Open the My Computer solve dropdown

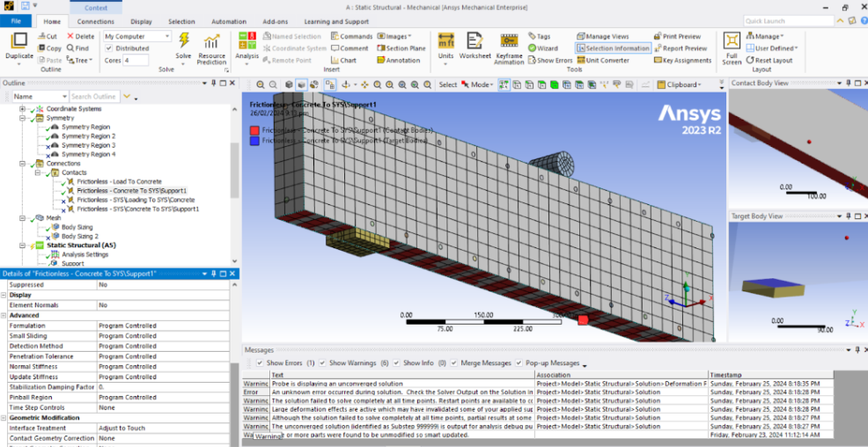(x=137, y=36)
